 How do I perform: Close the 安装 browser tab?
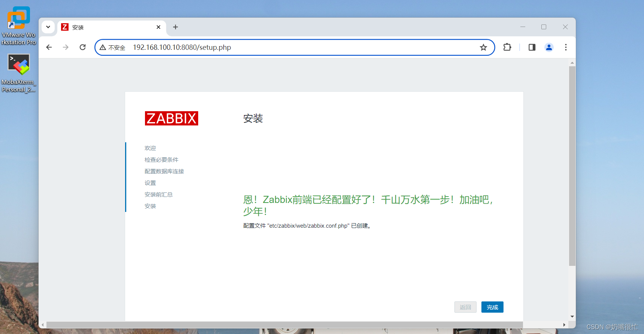coord(158,27)
